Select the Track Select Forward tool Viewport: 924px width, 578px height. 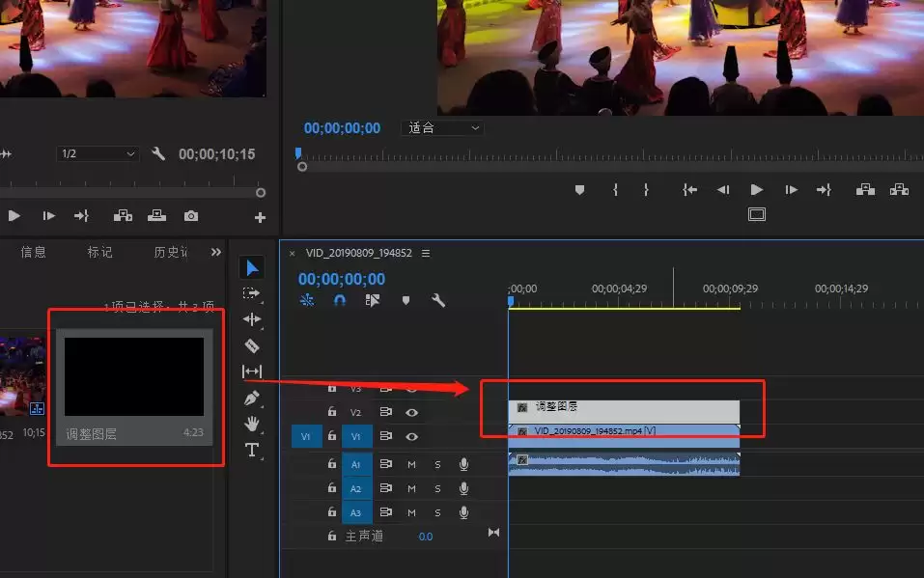(251, 293)
